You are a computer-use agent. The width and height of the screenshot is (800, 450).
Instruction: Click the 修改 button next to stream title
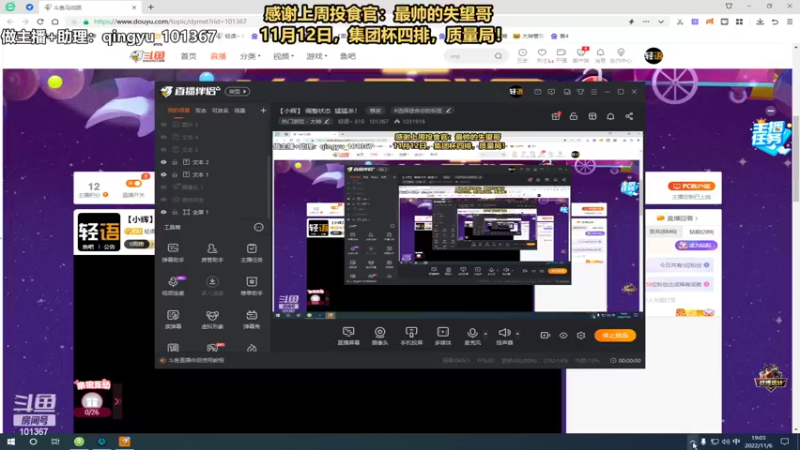[x=375, y=110]
